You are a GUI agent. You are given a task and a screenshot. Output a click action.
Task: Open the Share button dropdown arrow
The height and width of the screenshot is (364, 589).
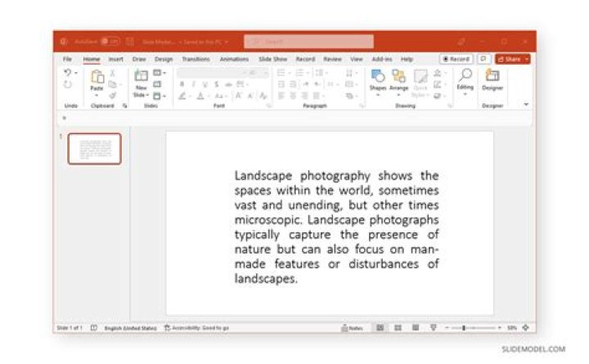point(527,60)
